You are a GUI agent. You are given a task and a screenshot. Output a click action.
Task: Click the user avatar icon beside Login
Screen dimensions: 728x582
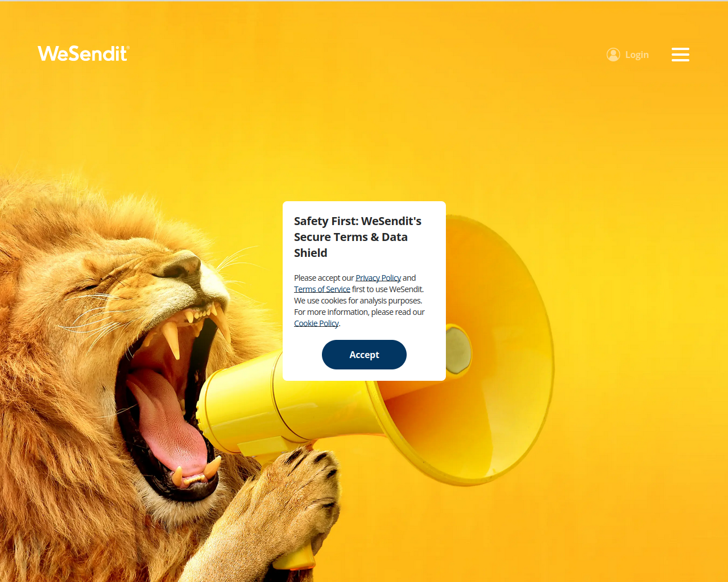[613, 55]
